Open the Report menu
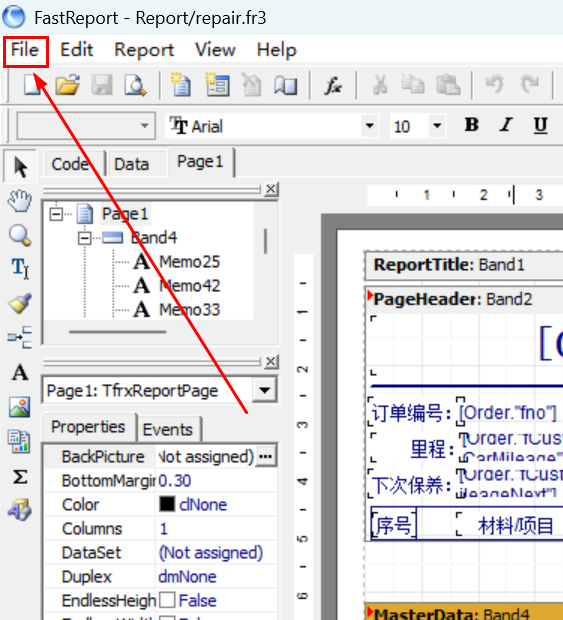Image resolution: width=563 pixels, height=620 pixels. click(144, 50)
